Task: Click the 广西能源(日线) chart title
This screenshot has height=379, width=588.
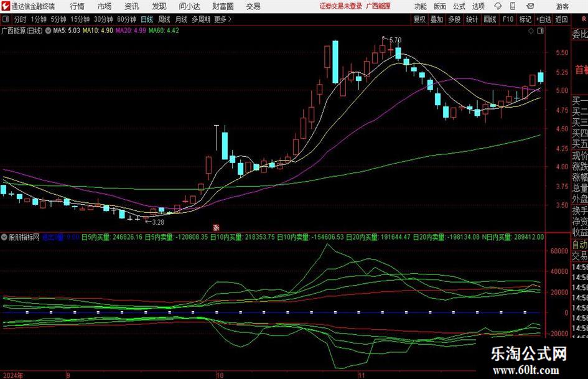Action: [22, 30]
